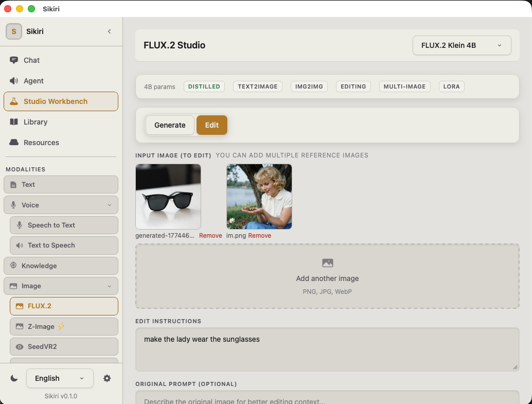Click the Sikiri v0.1.0 version text
The height and width of the screenshot is (404, 532).
(61, 396)
